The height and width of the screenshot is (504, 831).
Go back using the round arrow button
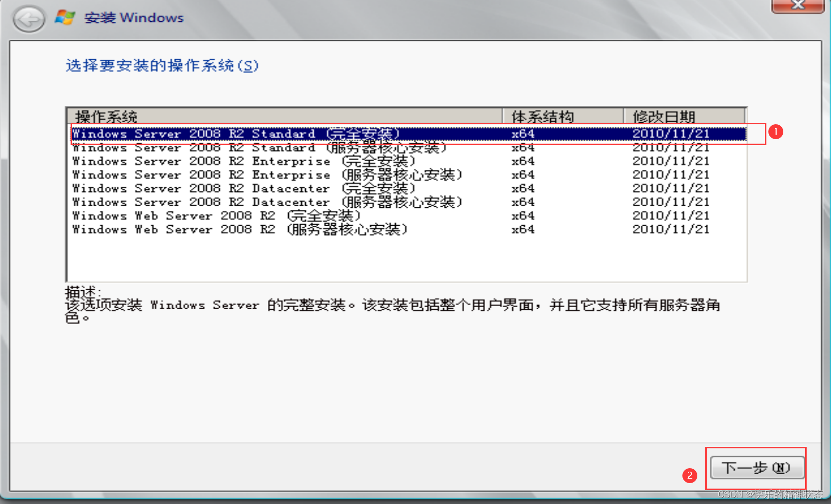click(29, 20)
